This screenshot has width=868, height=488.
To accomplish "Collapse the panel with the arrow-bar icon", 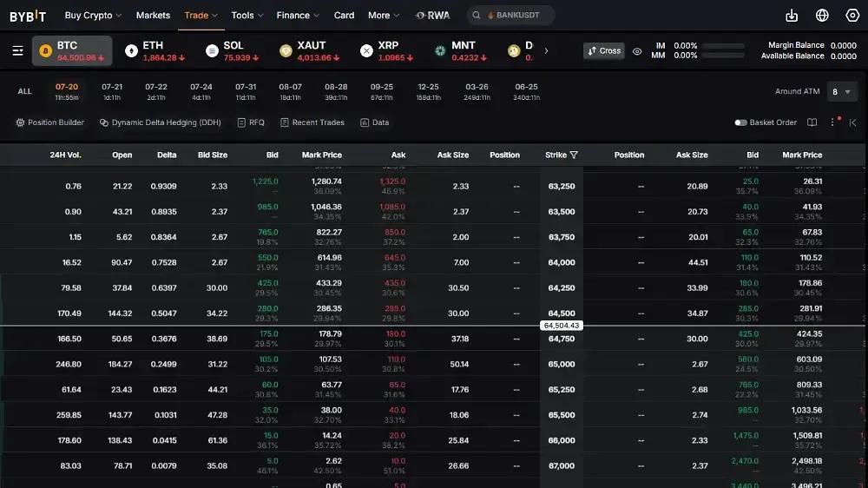I will point(853,122).
